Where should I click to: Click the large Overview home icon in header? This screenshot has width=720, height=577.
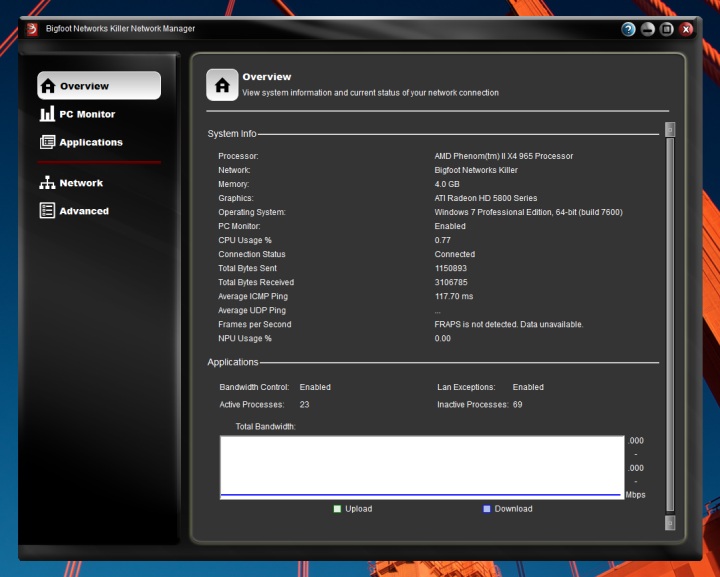222,85
